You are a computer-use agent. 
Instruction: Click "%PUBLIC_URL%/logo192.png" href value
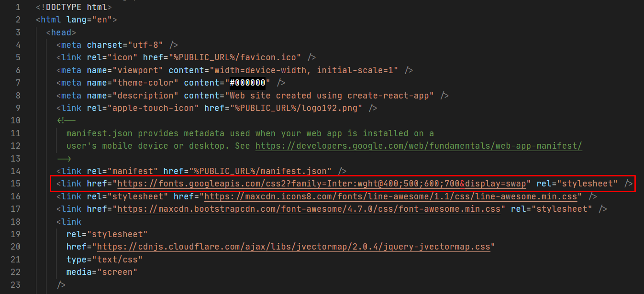[296, 108]
